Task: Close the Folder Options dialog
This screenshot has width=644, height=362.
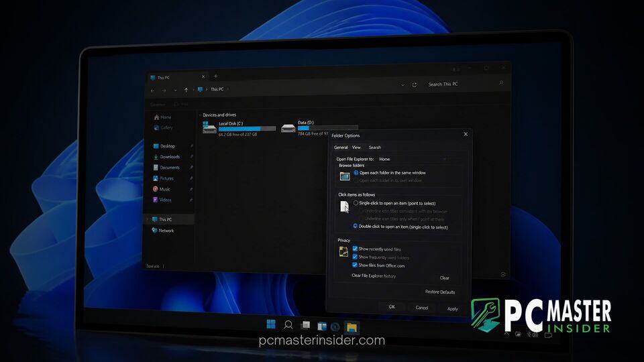Action: coord(466,134)
